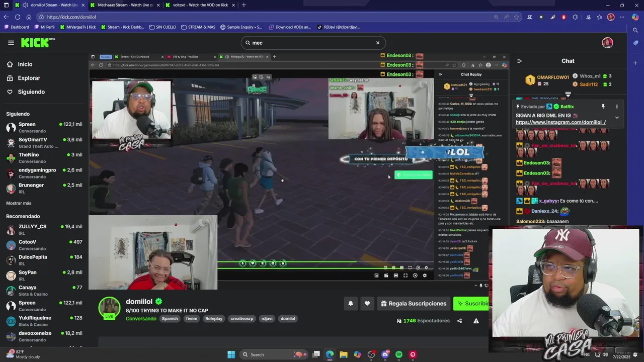Image resolution: width=644 pixels, height=362 pixels.
Task: Collapse the pinned message chevron
Action: 617,118
